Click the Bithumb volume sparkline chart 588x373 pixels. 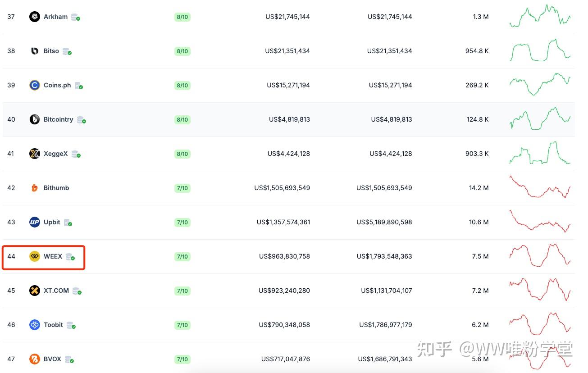coord(540,188)
